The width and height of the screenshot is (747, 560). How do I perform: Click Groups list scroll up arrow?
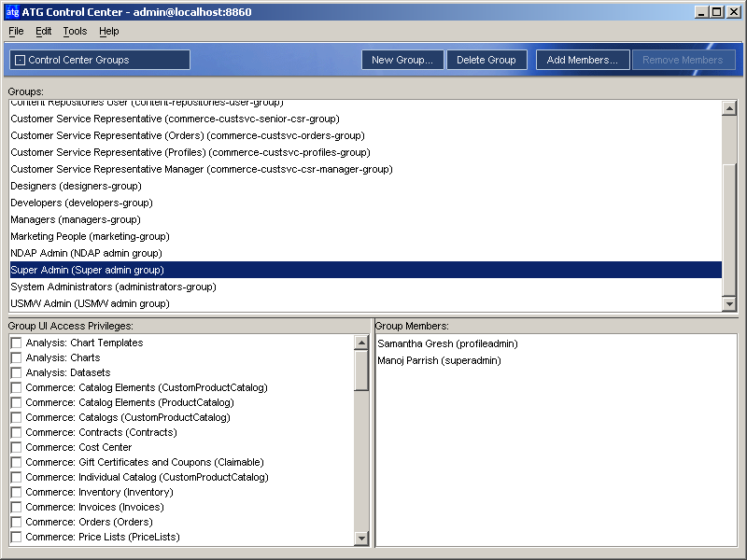point(729,108)
